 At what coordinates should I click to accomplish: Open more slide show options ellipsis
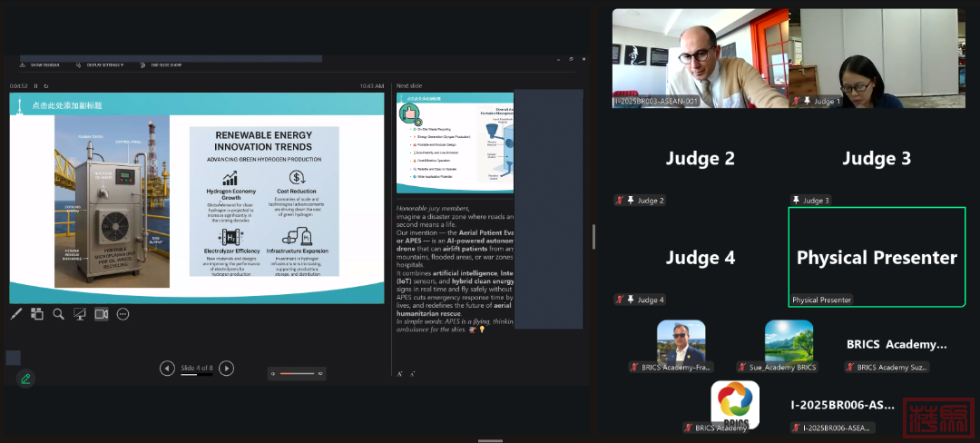(123, 314)
